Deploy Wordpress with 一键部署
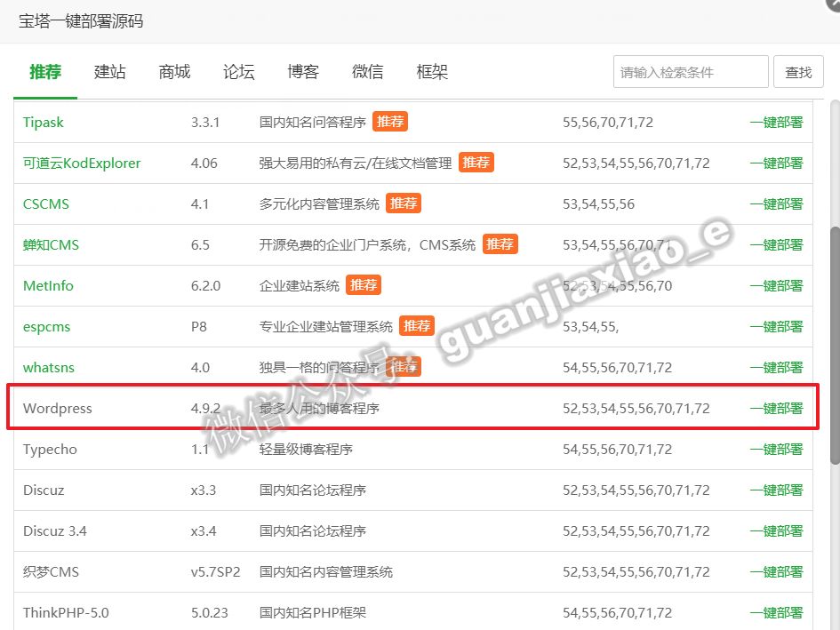 (x=776, y=408)
